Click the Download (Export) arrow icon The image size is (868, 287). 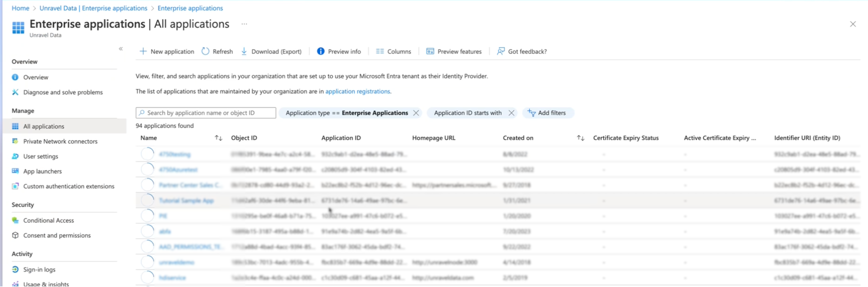pos(244,51)
